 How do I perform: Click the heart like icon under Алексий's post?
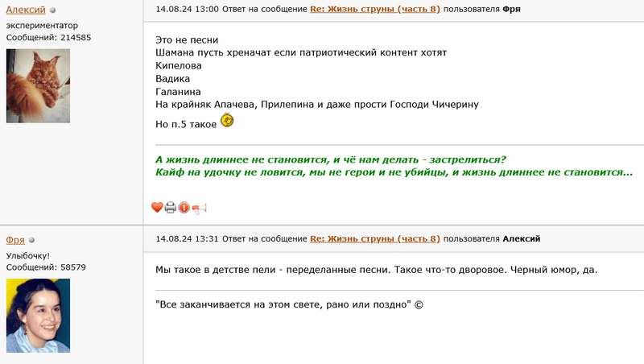[157, 208]
